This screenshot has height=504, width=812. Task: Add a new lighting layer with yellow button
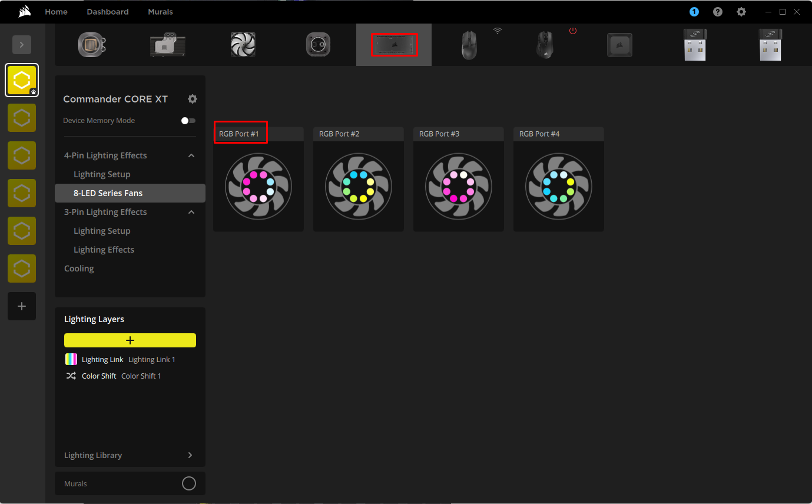[x=130, y=340]
